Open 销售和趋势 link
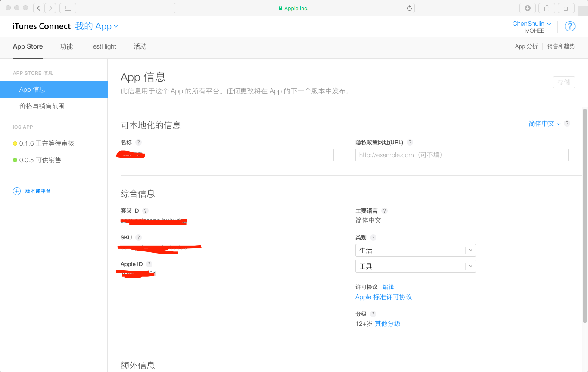The height and width of the screenshot is (372, 588). 561,46
